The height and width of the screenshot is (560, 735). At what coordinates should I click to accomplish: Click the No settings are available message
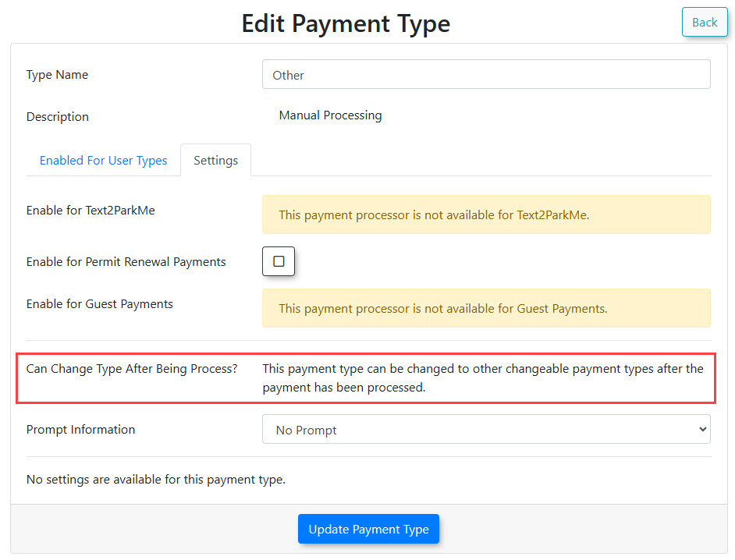[x=156, y=480]
